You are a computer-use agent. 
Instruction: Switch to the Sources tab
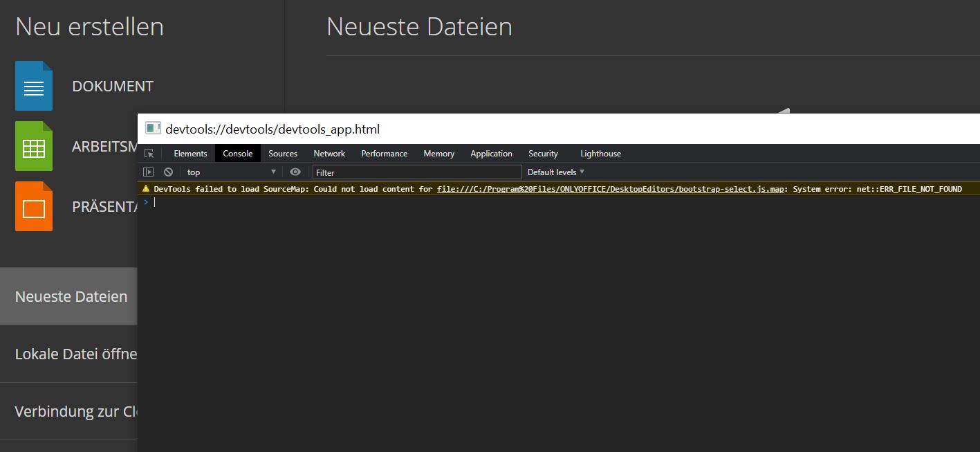pyautogui.click(x=283, y=154)
